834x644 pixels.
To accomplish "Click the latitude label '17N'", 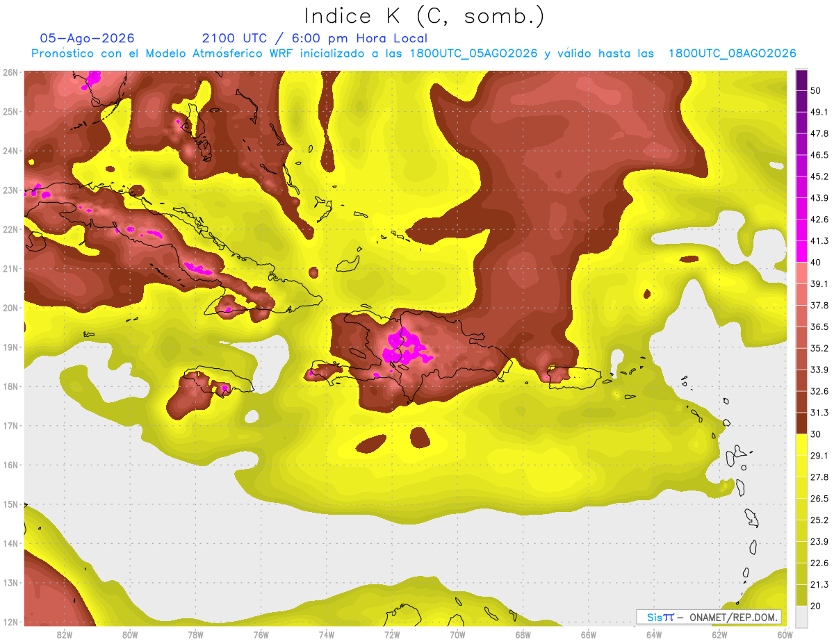I will (x=10, y=426).
